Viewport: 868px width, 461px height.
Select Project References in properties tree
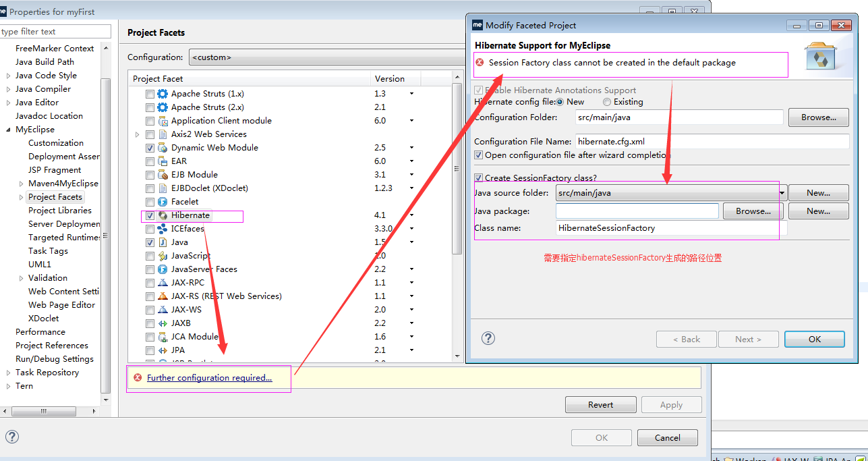(52, 346)
